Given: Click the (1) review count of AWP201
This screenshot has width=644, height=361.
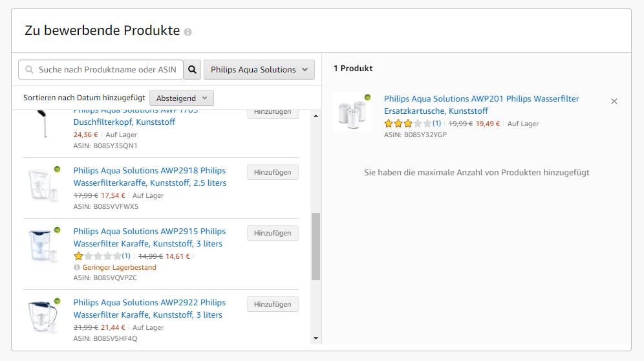Looking at the screenshot, I should click(436, 124).
